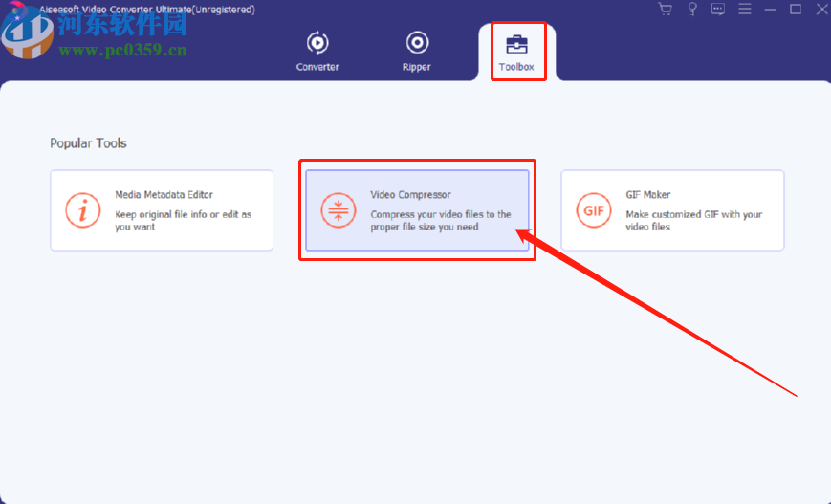This screenshot has width=831, height=504.
Task: Switch to the Ripper tab
Action: point(417,52)
